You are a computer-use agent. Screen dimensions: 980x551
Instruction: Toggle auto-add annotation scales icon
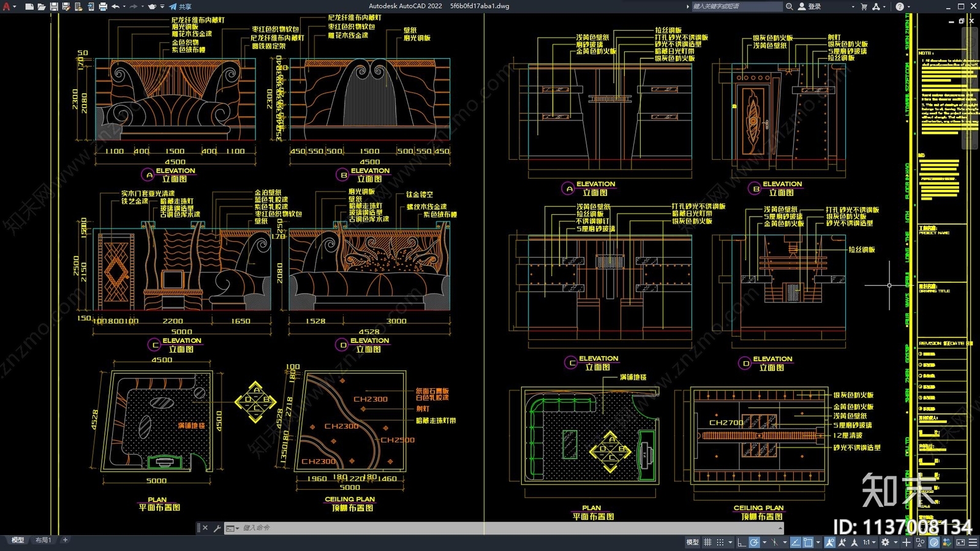tap(842, 542)
